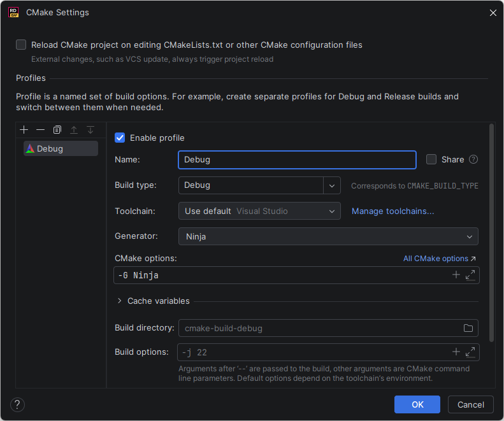Expand the Cache variables section
Image resolution: width=504 pixels, height=421 pixels.
(x=120, y=301)
